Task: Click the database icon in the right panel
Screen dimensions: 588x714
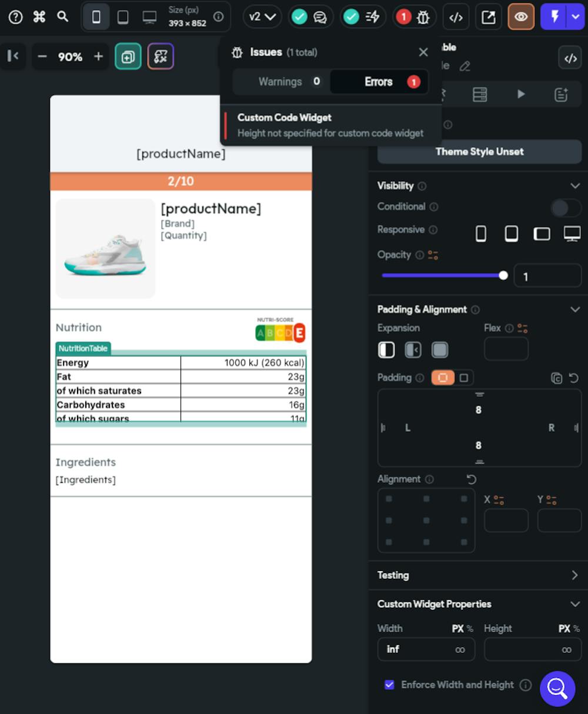Action: pos(479,94)
